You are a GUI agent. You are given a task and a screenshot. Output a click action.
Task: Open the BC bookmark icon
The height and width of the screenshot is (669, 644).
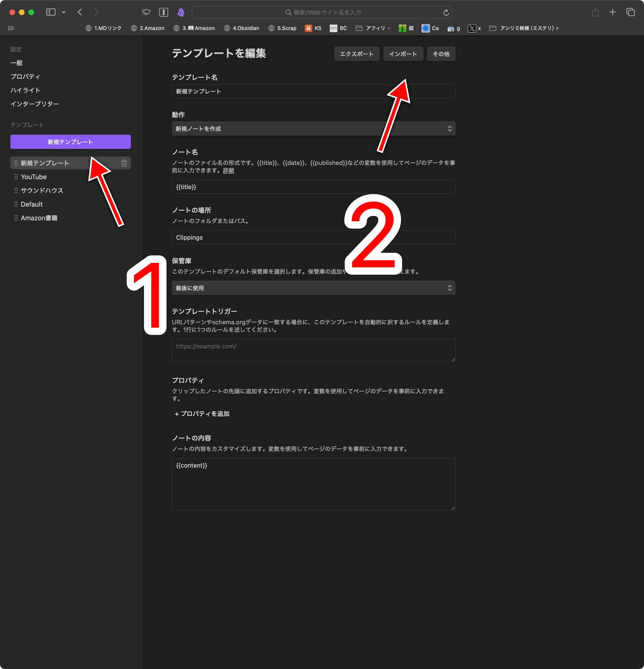pyautogui.click(x=338, y=28)
